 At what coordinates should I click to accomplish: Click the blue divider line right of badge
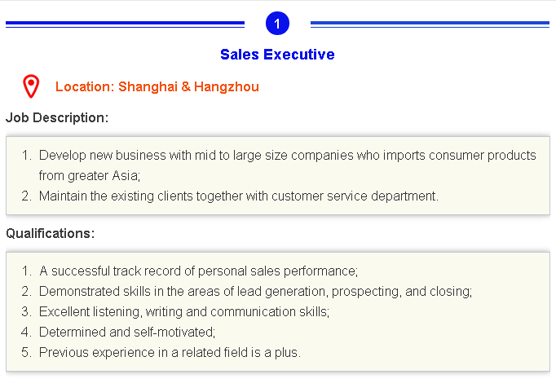click(x=430, y=24)
